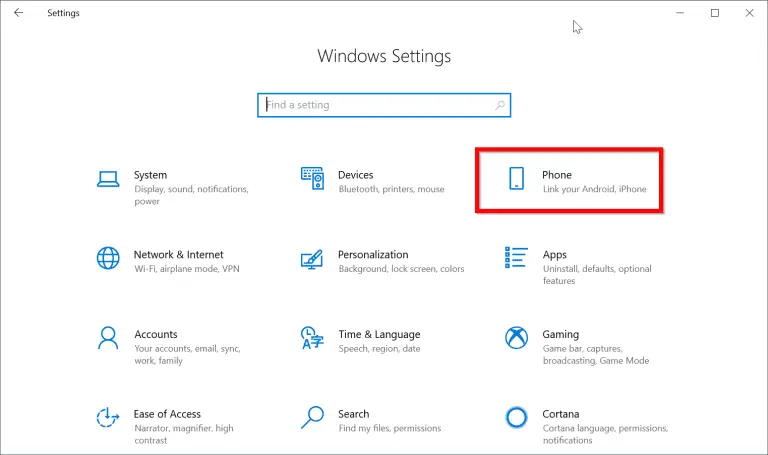Screen dimensions: 768x455
Task: Click 'Speech, region, date' description
Action: 379,349
